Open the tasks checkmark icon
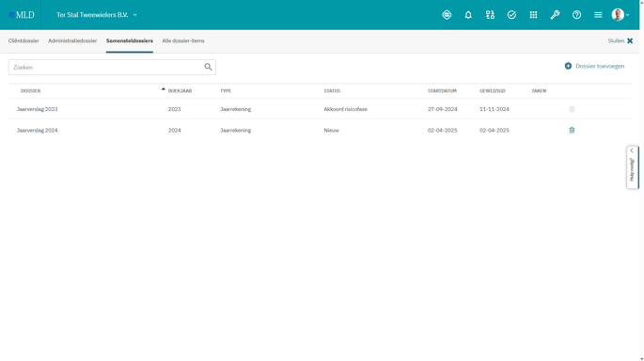Screen dimensions: 644x361 coord(511,15)
